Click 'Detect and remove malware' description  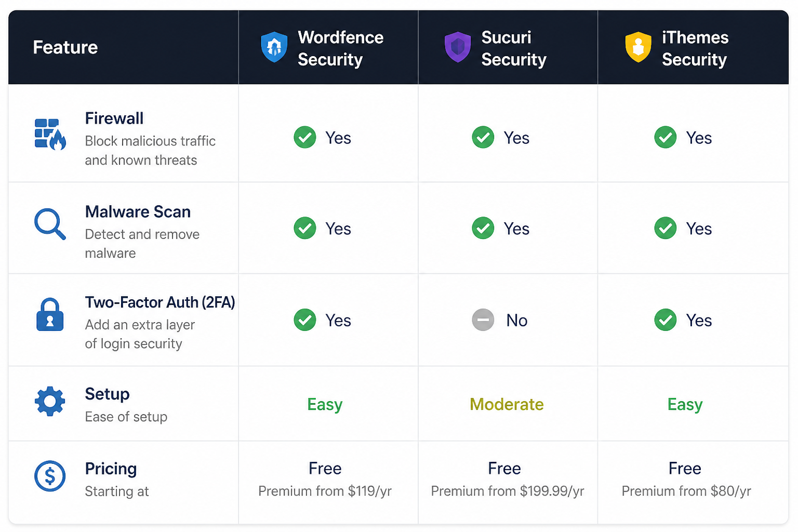point(142,244)
